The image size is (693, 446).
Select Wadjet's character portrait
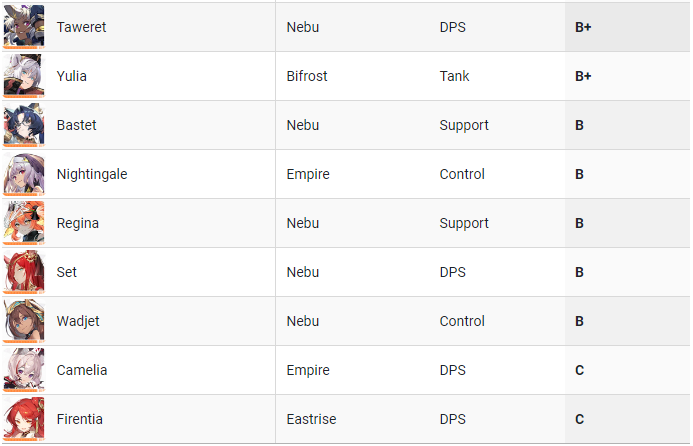24,321
